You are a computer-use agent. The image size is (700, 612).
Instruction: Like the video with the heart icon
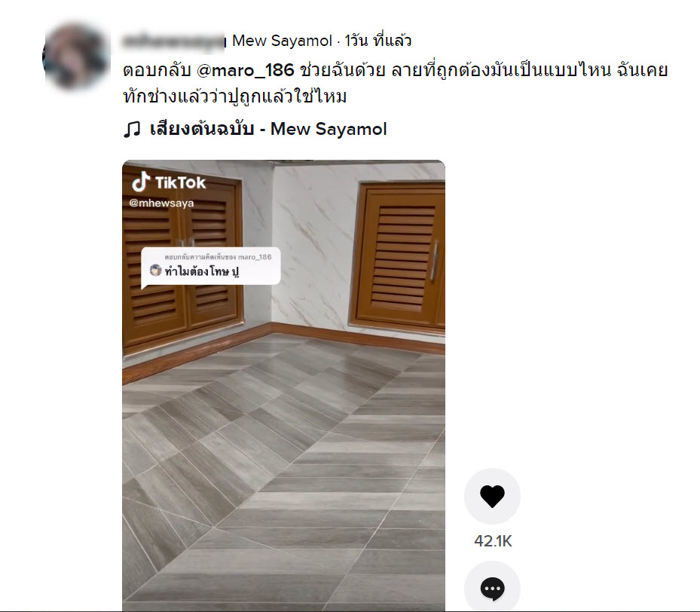pyautogui.click(x=492, y=496)
